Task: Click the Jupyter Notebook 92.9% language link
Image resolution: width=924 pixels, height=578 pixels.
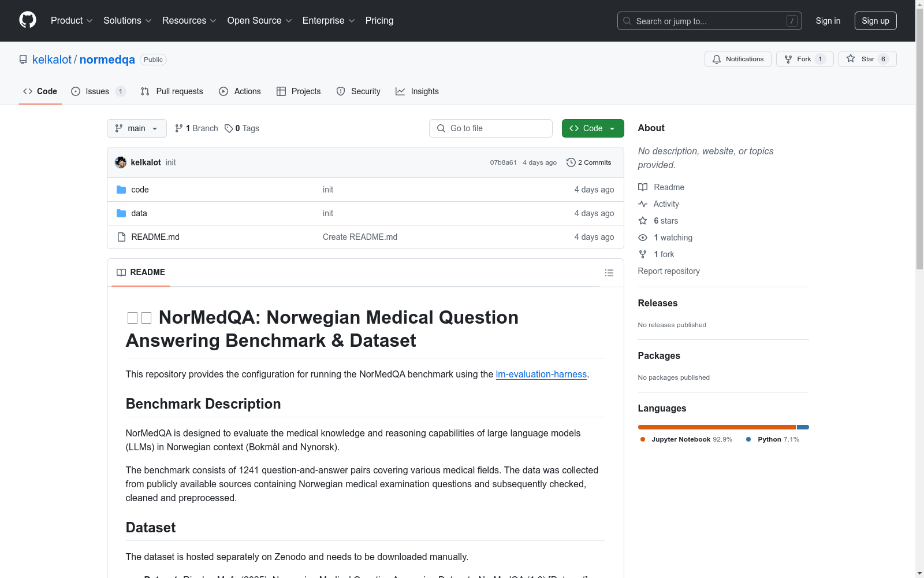Action: click(686, 439)
